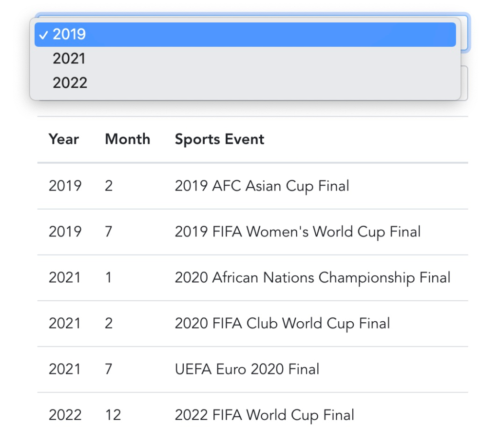499x448 pixels.
Task: Click 2020 African Nations Championship Final entry
Action: click(x=312, y=277)
